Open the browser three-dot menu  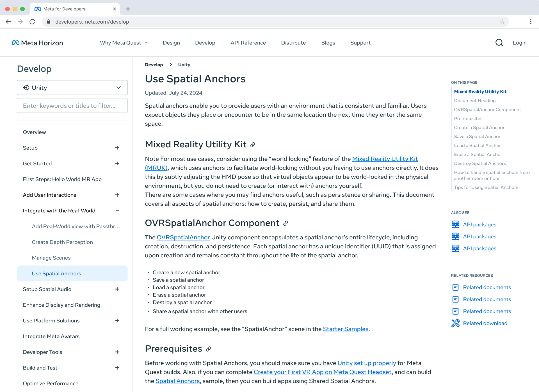(531, 22)
